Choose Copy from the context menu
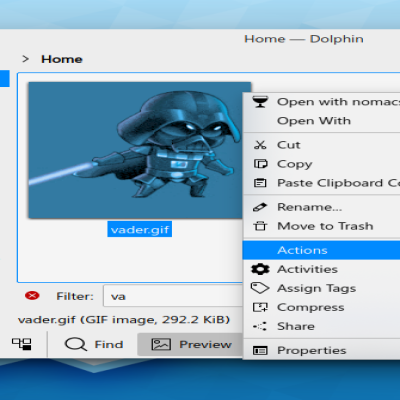Screen dimensions: 400x400 point(322,164)
